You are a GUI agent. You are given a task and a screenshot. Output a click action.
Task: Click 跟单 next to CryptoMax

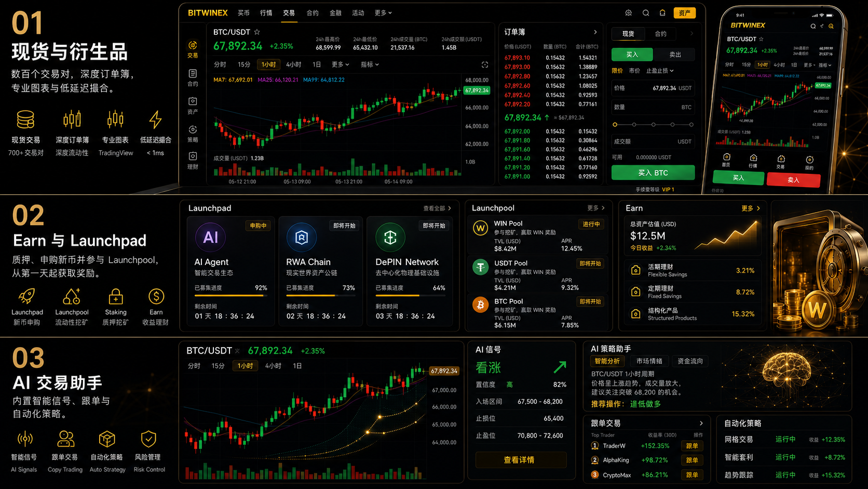tap(692, 475)
